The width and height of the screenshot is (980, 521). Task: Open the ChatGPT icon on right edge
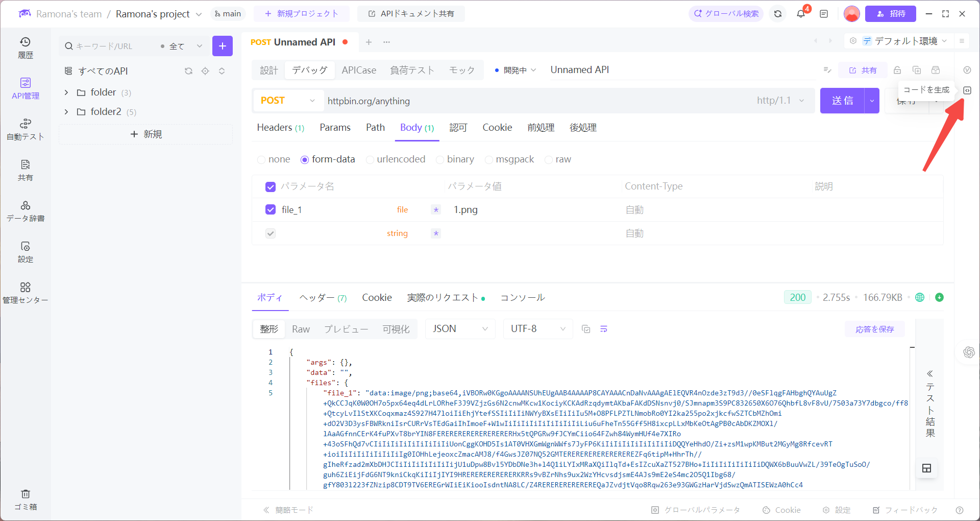pos(968,352)
